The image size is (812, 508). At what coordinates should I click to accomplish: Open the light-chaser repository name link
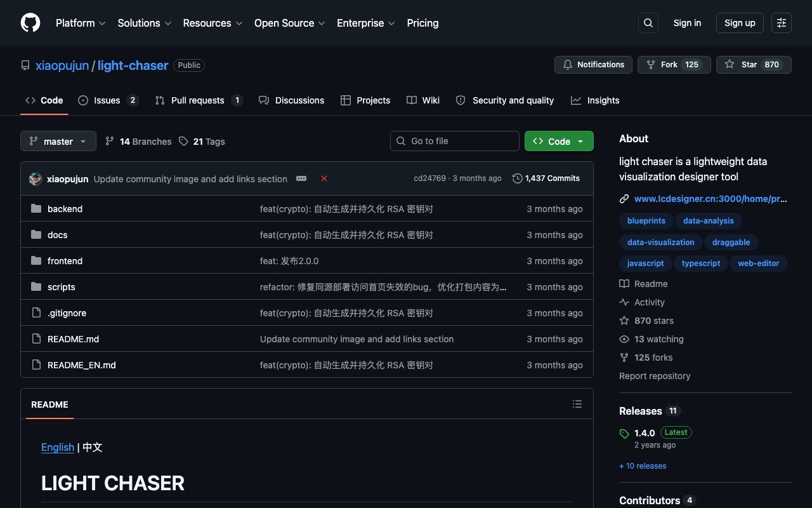(133, 65)
